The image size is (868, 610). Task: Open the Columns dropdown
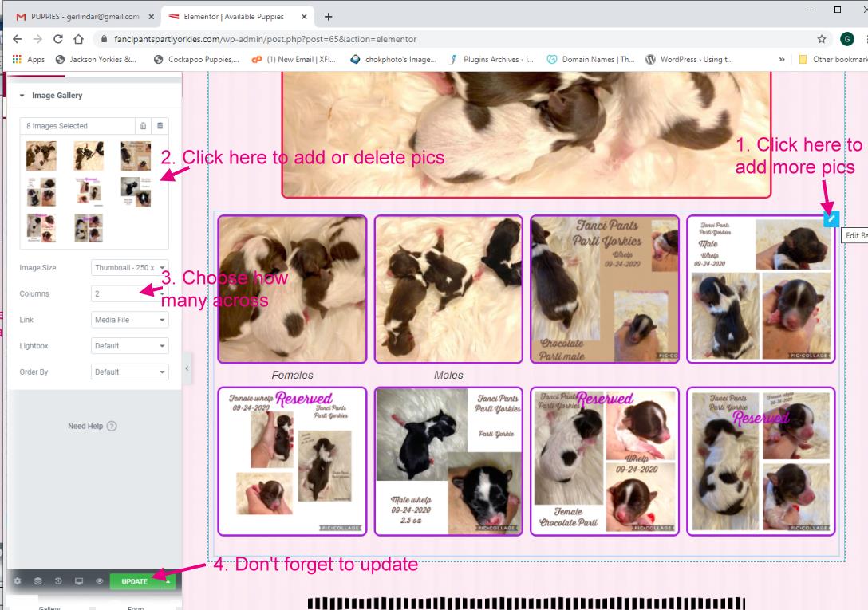(x=130, y=293)
